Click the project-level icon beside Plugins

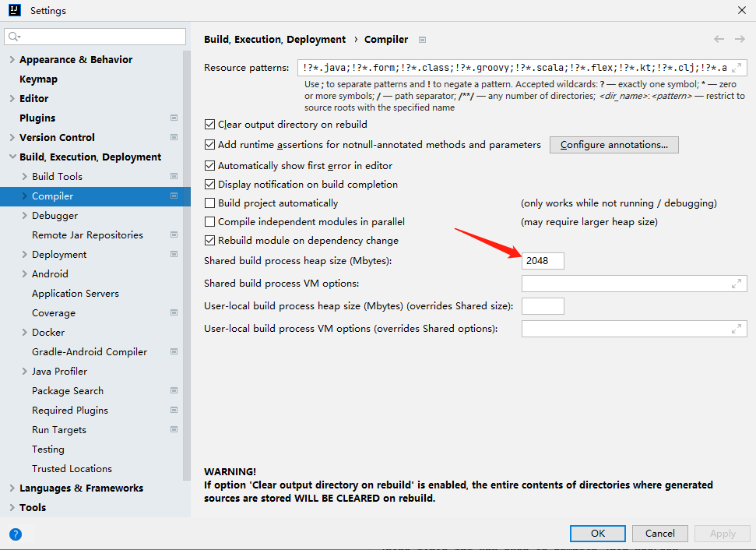click(174, 118)
